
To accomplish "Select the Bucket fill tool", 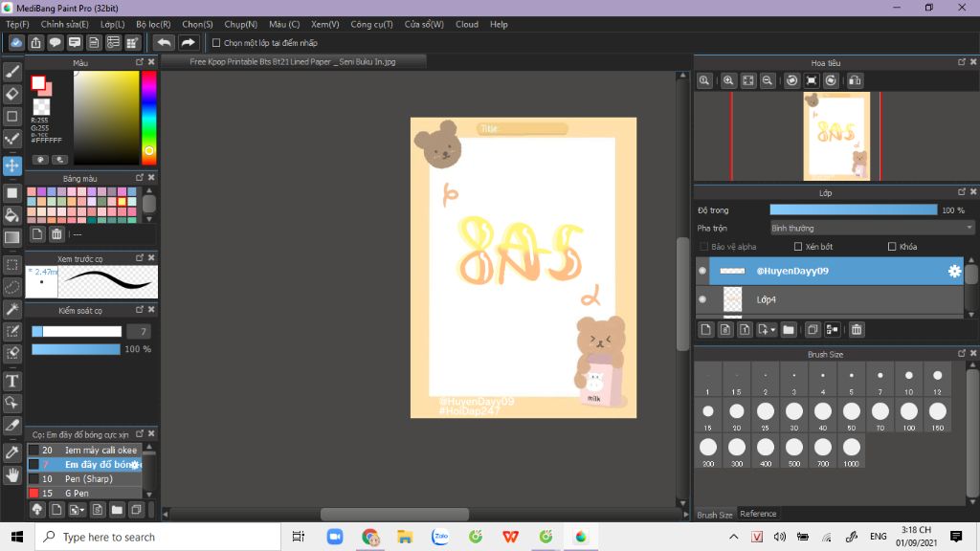I will tap(12, 214).
